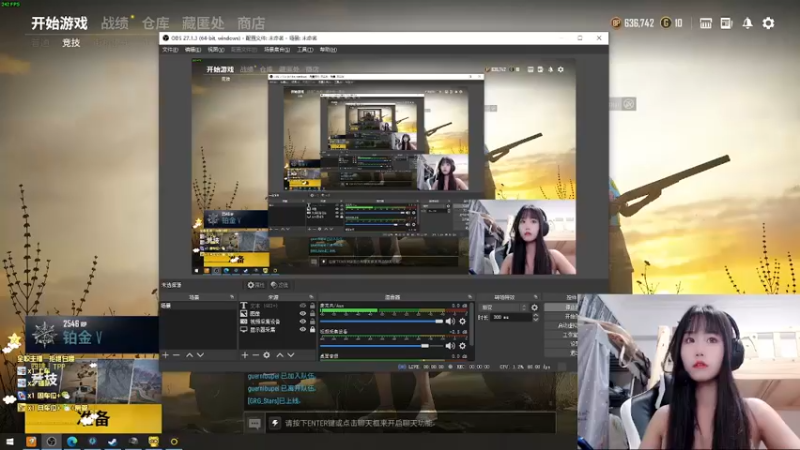Image resolution: width=800 pixels, height=450 pixels.
Task: Move source down in Sources panel
Action: tap(291, 355)
